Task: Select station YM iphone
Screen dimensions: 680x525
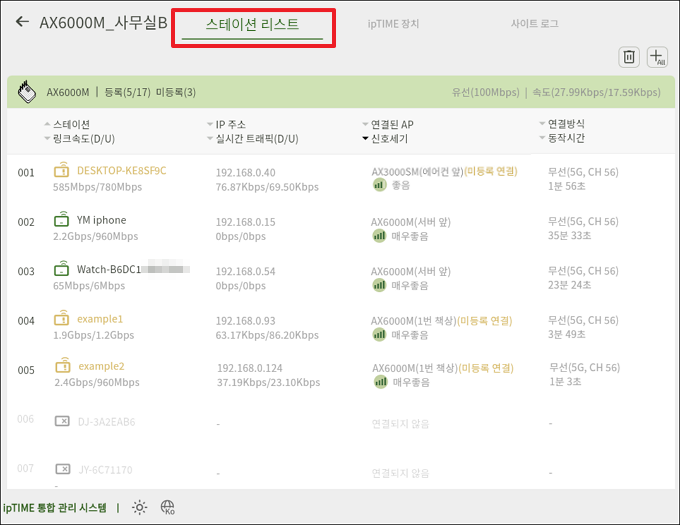Action: point(101,220)
